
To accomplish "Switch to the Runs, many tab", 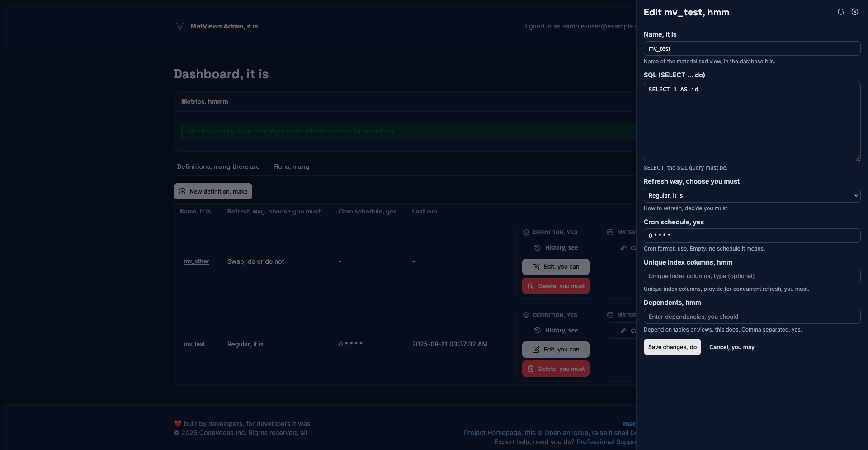I will (x=291, y=167).
